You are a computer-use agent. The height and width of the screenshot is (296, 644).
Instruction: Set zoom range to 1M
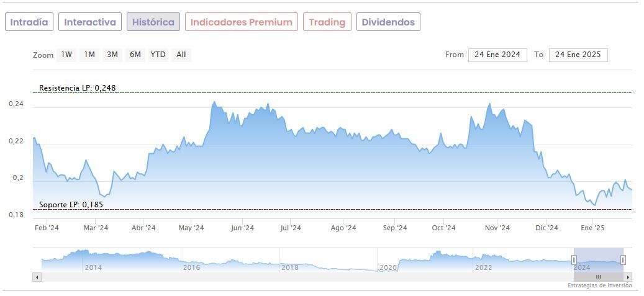pyautogui.click(x=89, y=55)
